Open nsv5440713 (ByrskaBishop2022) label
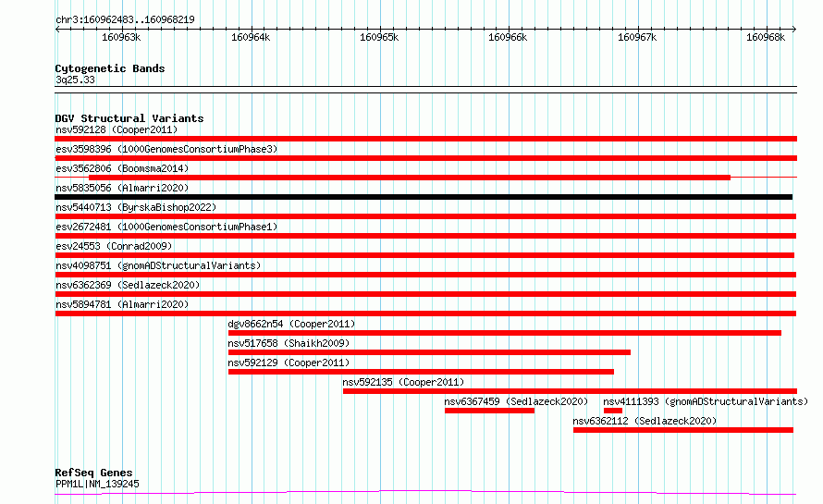The height and width of the screenshot is (504, 823). tap(136, 207)
